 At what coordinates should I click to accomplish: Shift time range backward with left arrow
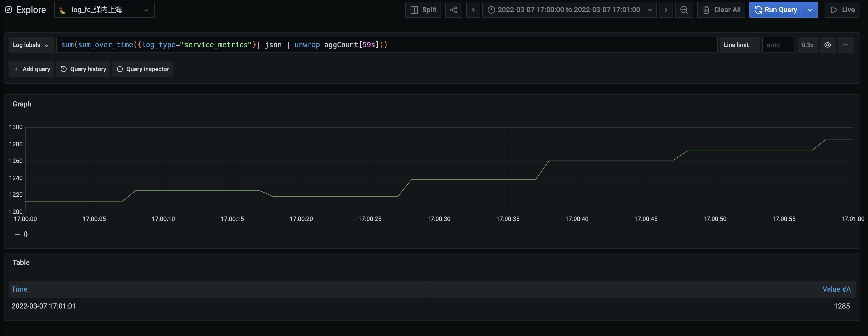[473, 10]
